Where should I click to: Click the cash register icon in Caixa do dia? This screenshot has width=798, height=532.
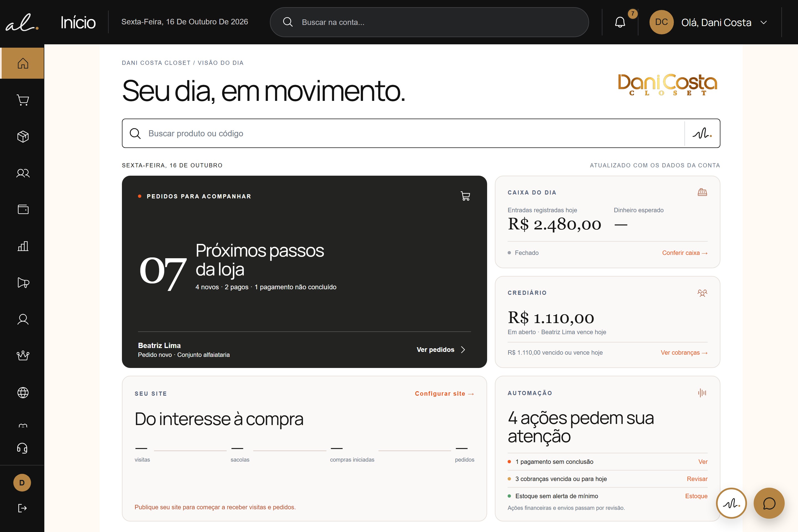pyautogui.click(x=702, y=192)
